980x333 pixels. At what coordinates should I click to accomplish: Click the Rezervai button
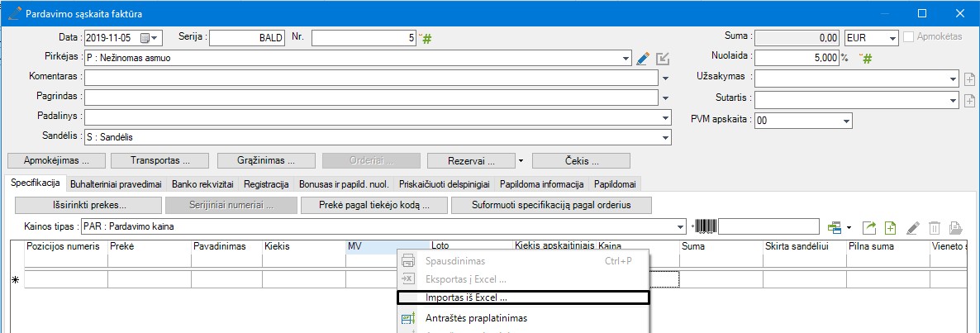click(x=471, y=160)
